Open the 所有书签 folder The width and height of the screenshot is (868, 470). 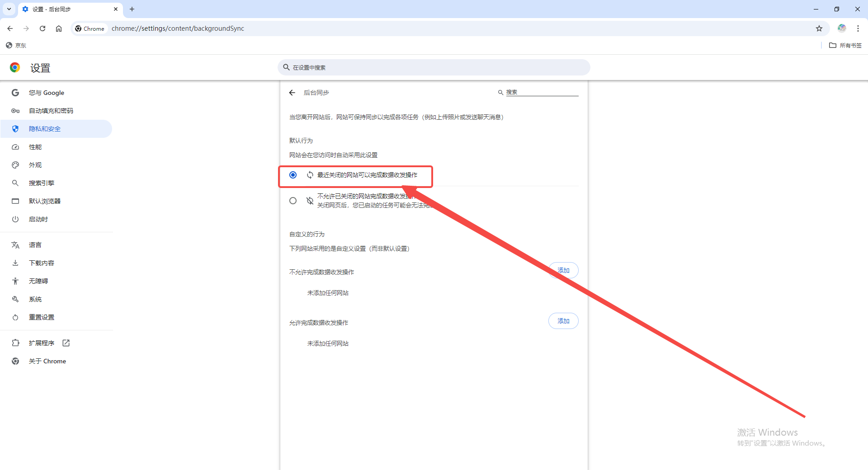tap(845, 45)
